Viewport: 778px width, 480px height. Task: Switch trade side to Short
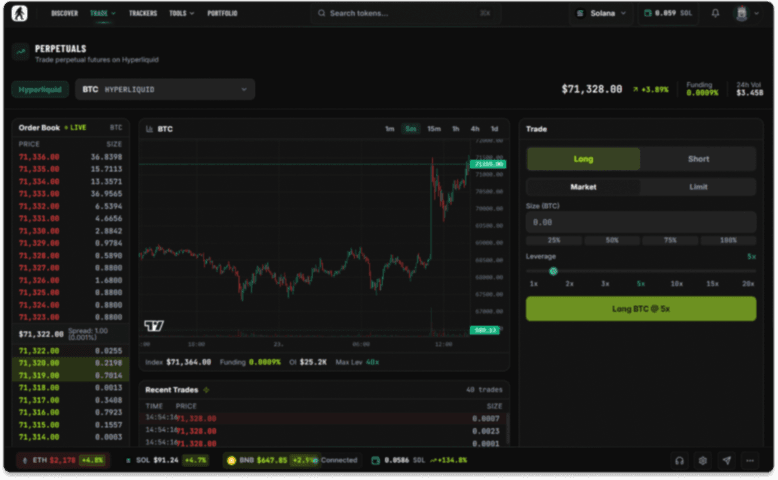coord(698,159)
